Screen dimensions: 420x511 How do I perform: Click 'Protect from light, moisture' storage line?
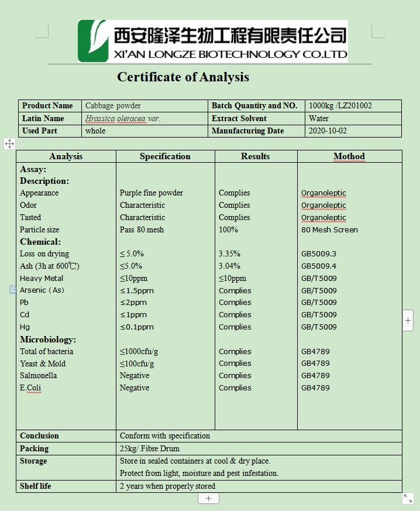point(199,473)
